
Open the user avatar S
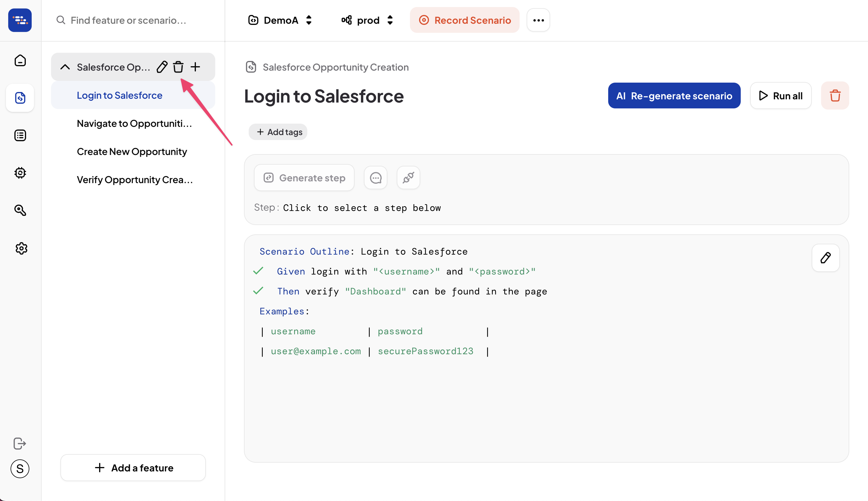pyautogui.click(x=20, y=469)
